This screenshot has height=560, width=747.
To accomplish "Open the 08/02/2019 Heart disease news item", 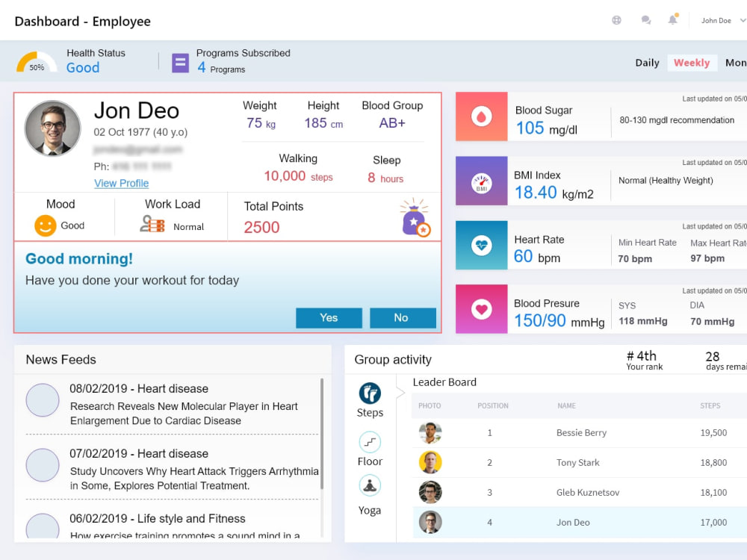I will click(172, 404).
